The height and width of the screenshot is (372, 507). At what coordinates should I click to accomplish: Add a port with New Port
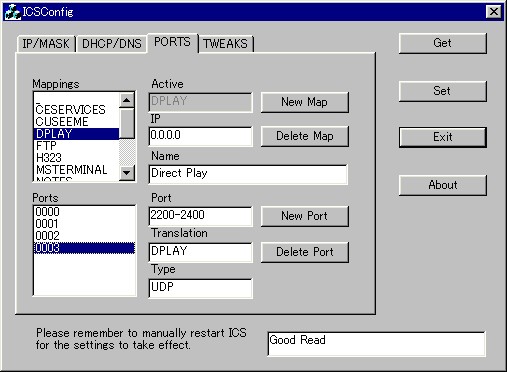[x=305, y=216]
